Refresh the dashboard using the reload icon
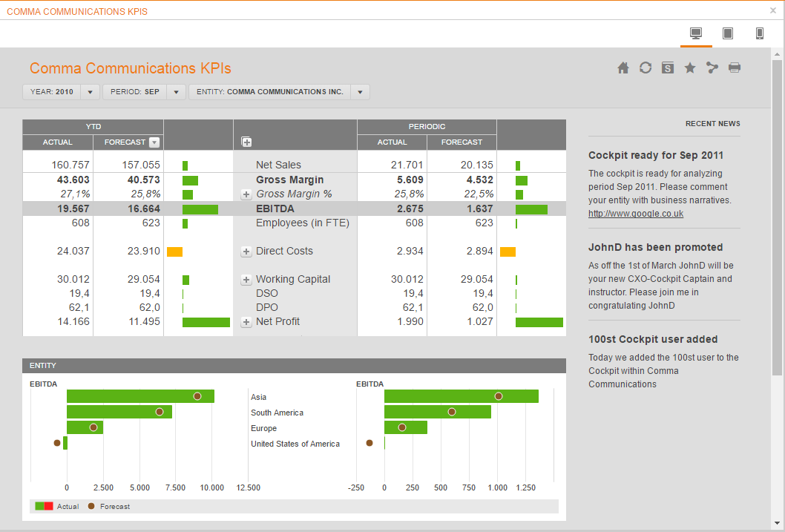785x532 pixels. (x=646, y=68)
